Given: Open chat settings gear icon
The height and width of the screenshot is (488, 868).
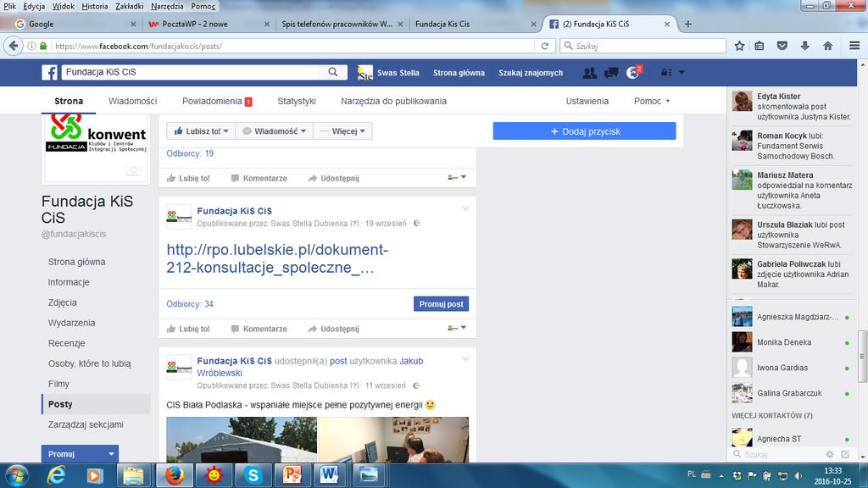Looking at the screenshot, I should pyautogui.click(x=829, y=454).
